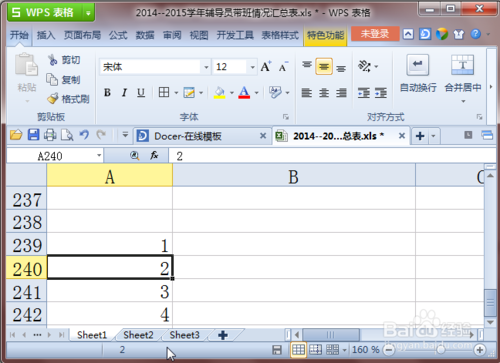Screen dimensions: 500x363
Task: Insert new worksheet with plus button
Action: [223, 335]
